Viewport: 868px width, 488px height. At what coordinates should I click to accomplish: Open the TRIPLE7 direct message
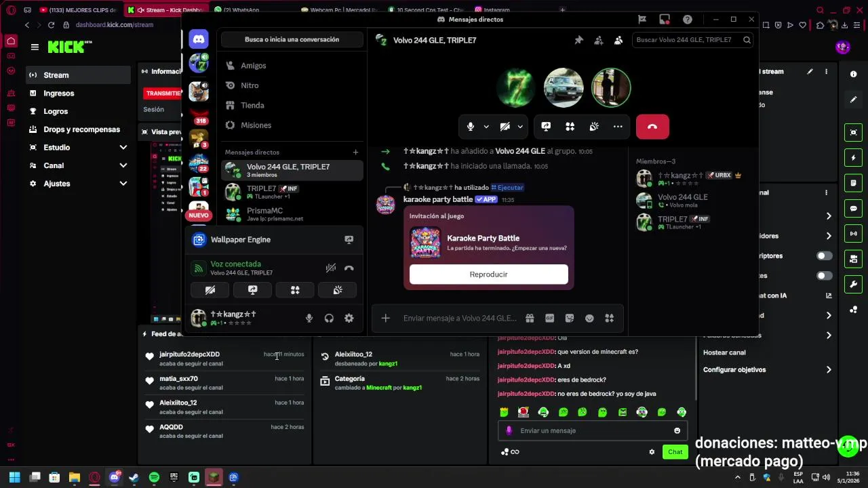click(293, 192)
